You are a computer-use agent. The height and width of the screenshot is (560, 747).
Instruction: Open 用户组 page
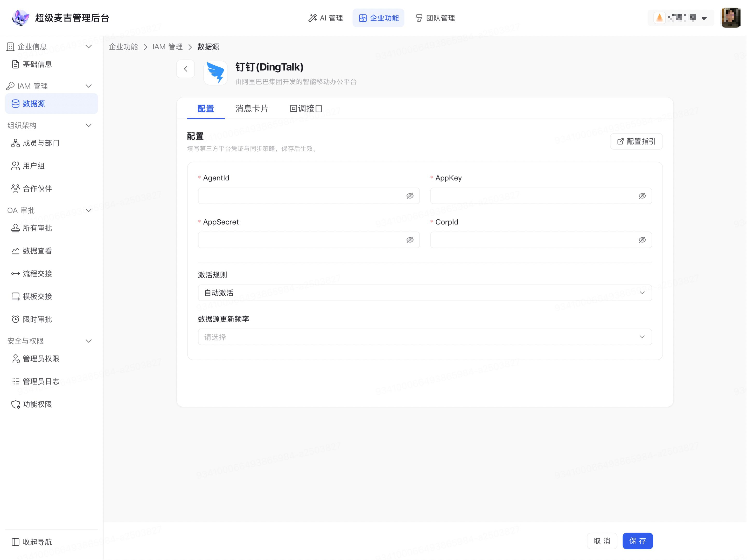click(x=51, y=166)
